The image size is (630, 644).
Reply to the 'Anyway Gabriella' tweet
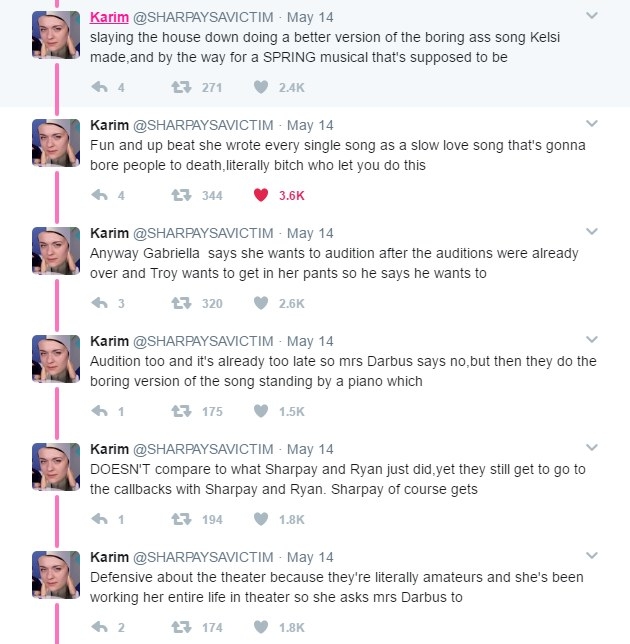point(99,303)
